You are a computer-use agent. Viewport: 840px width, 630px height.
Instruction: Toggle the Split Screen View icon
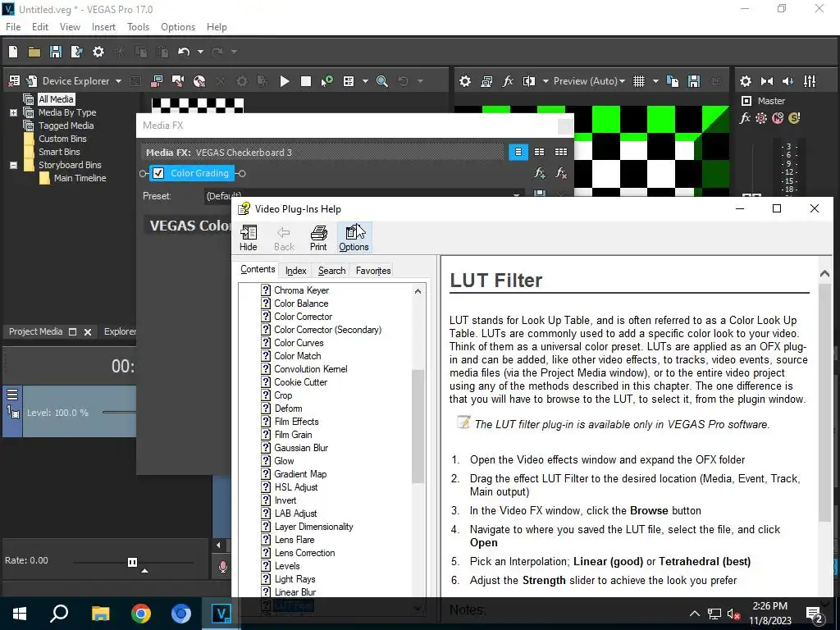(529, 81)
